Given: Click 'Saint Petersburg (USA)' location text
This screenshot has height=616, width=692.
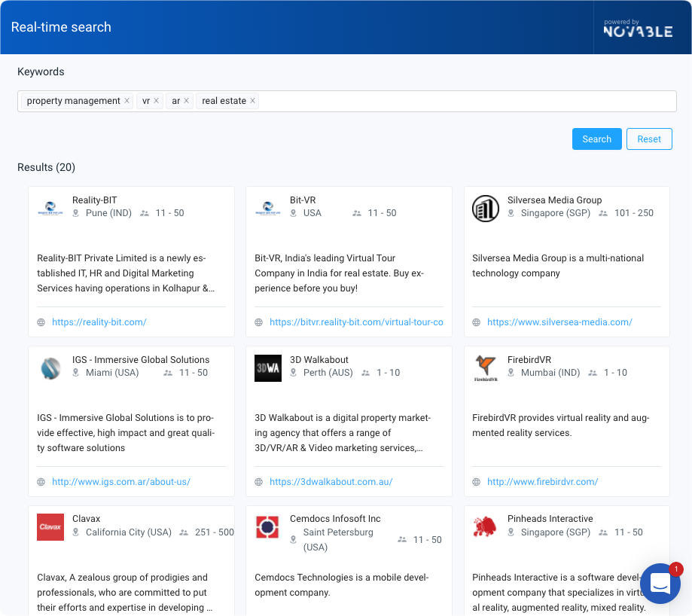Looking at the screenshot, I should 338,540.
